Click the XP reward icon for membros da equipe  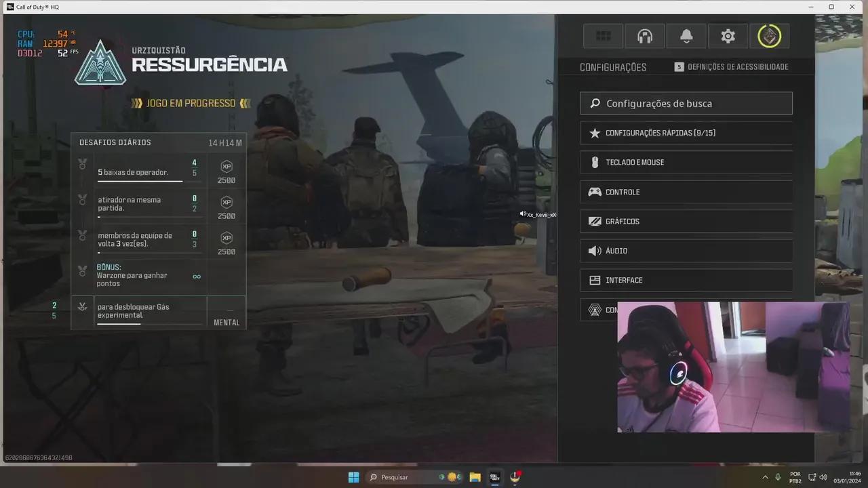tap(226, 238)
